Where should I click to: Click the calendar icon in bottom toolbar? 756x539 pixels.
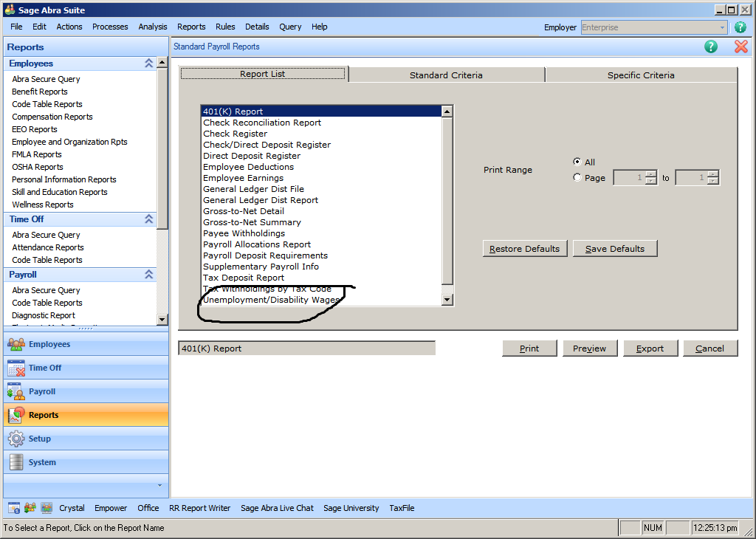(14, 508)
